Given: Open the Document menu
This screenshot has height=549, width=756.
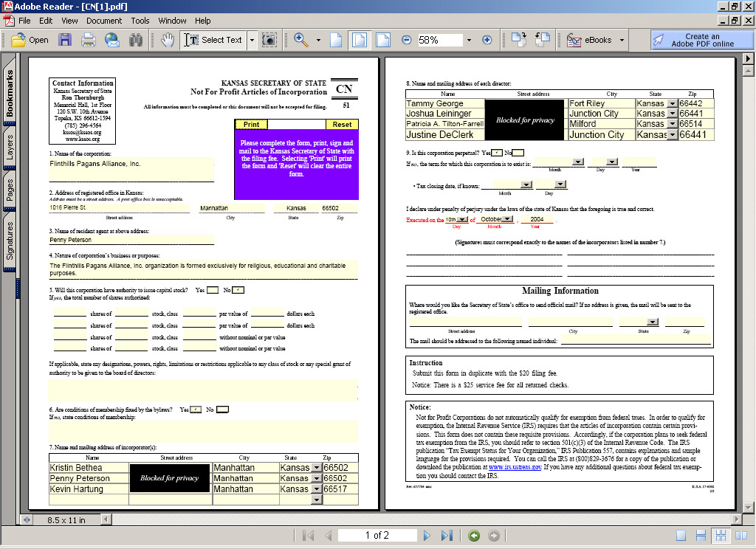Looking at the screenshot, I should pos(104,21).
